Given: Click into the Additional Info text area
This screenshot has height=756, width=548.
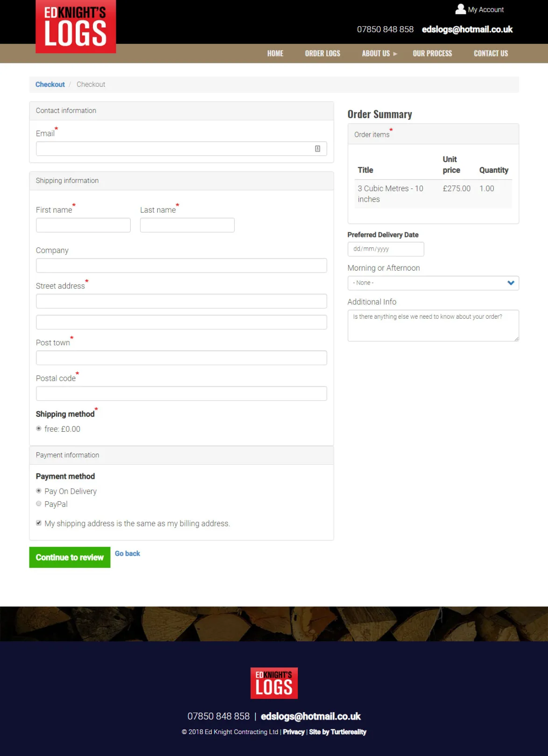Looking at the screenshot, I should (433, 326).
